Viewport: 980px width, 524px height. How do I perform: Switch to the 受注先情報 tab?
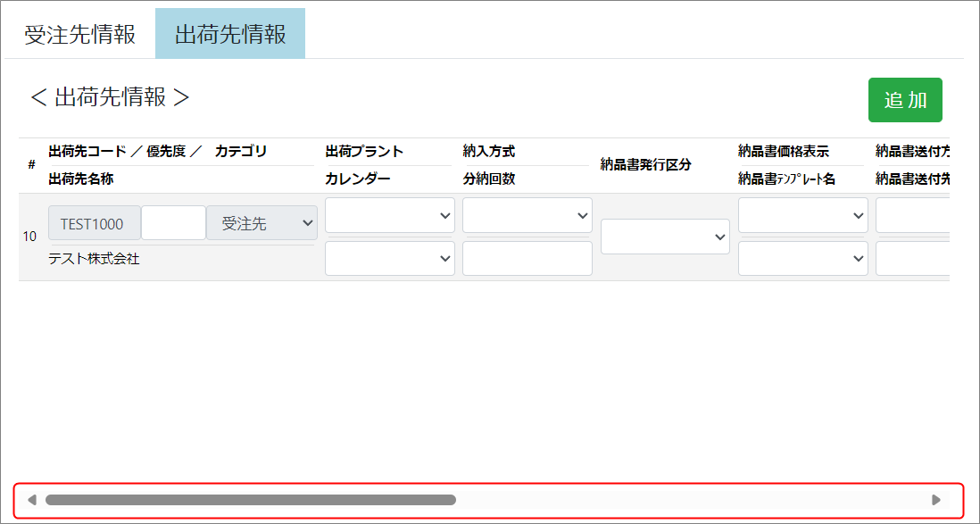79,35
